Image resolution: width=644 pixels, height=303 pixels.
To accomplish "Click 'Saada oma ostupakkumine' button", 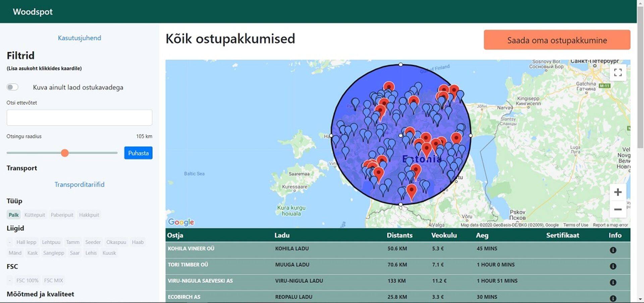I will (x=557, y=40).
